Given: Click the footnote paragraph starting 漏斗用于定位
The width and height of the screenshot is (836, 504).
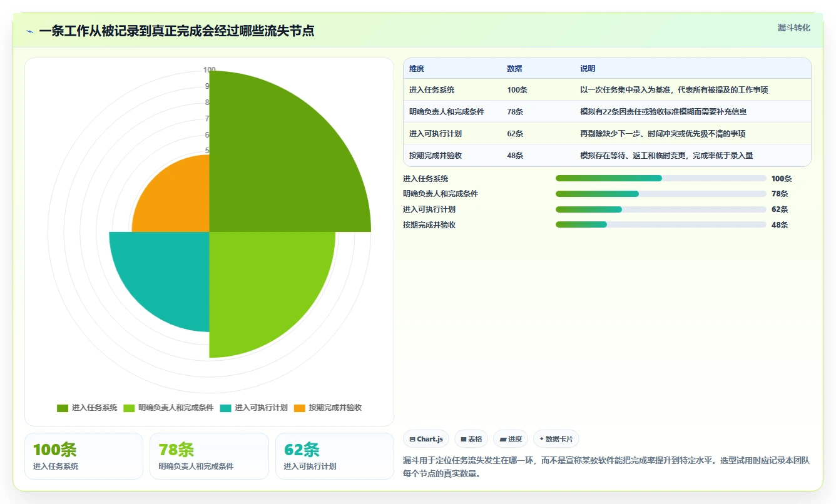Looking at the screenshot, I should pos(606,466).
